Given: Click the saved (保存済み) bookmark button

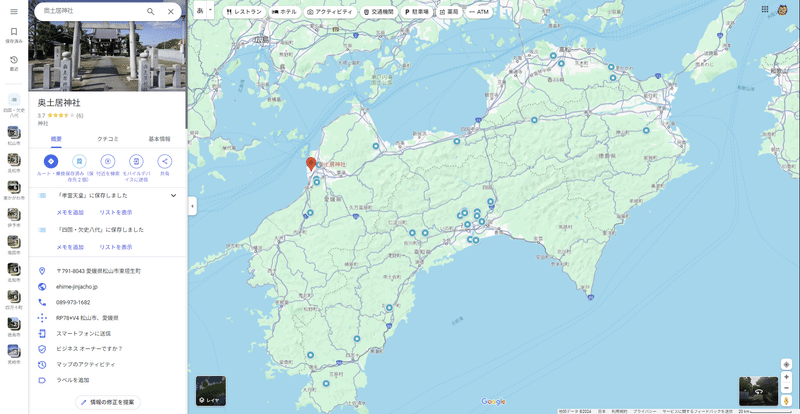Looking at the screenshot, I should tap(79, 161).
